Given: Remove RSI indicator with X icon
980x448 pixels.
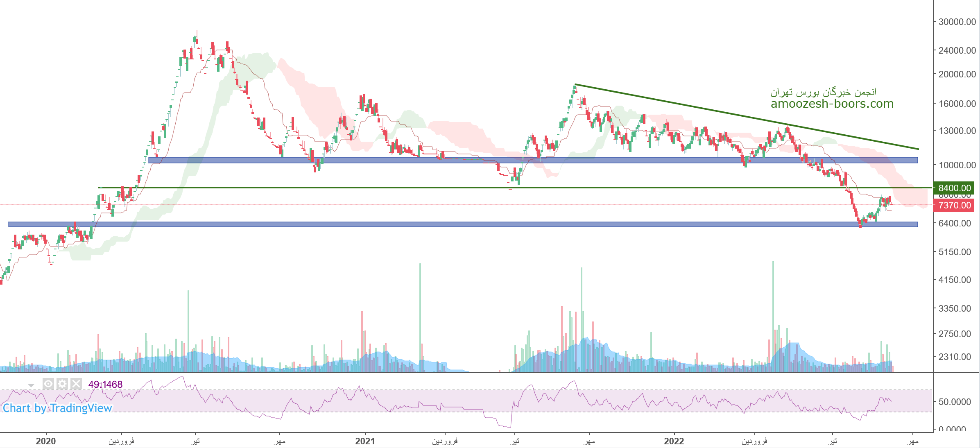Looking at the screenshot, I should [x=76, y=384].
